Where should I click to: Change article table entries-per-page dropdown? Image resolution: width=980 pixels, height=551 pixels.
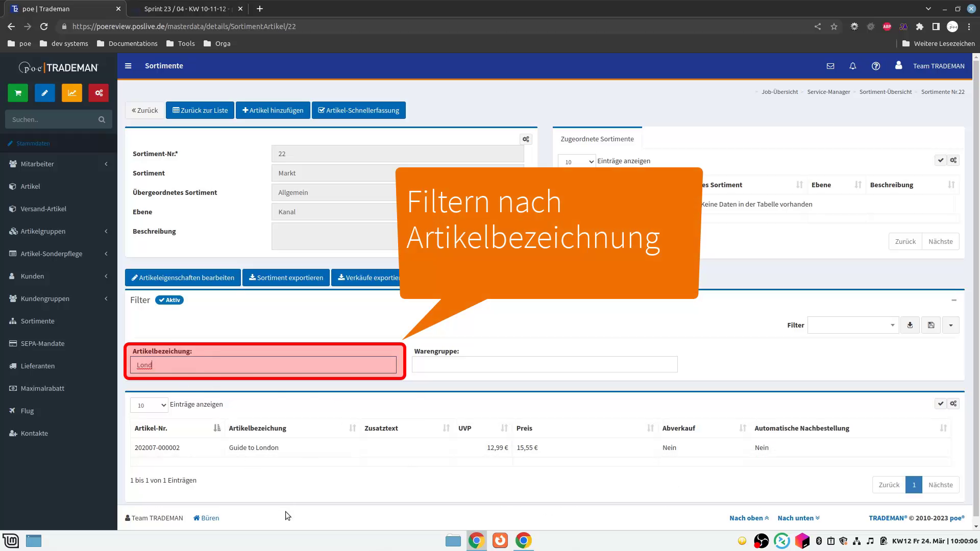click(149, 405)
